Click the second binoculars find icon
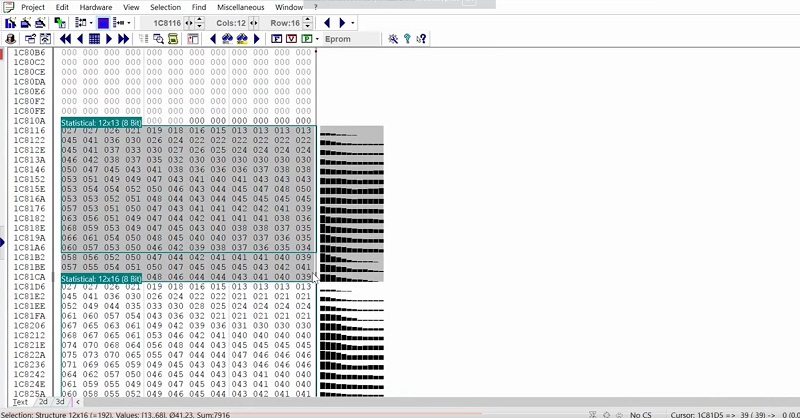The height and width of the screenshot is (418, 800). [242, 39]
